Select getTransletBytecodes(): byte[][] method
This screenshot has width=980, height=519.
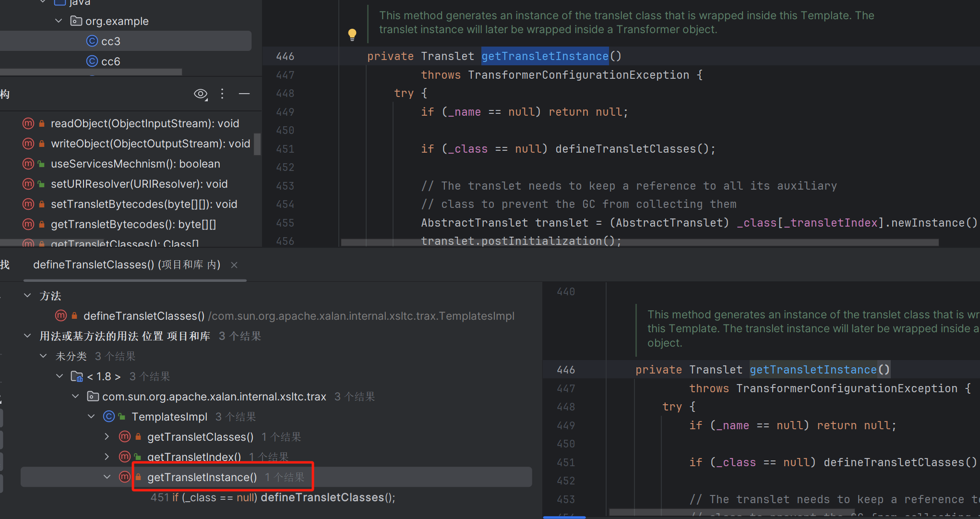[133, 224]
